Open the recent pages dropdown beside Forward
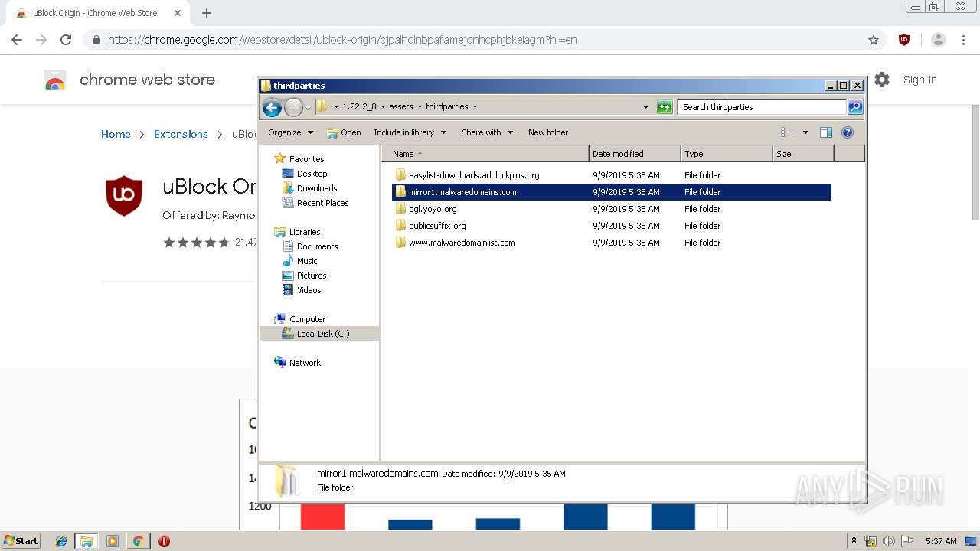The height and width of the screenshot is (551, 980). tap(308, 107)
